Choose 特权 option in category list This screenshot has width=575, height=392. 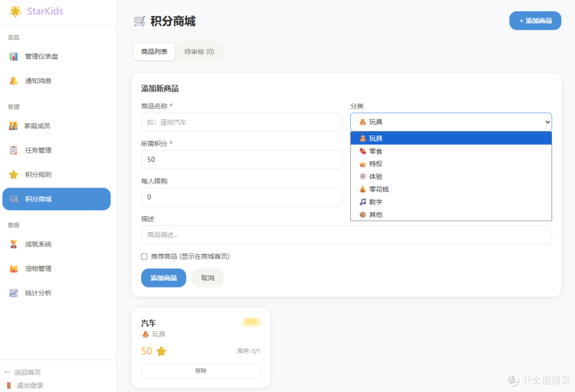point(451,164)
